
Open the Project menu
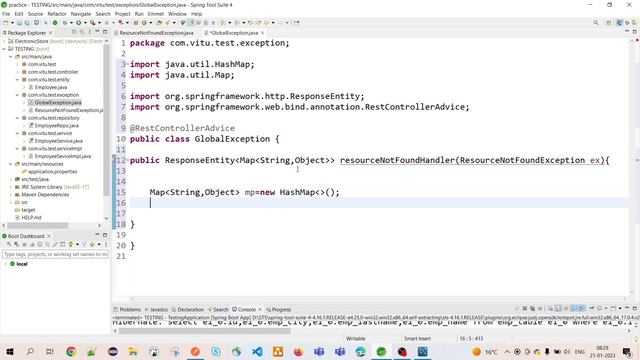pos(122,14)
